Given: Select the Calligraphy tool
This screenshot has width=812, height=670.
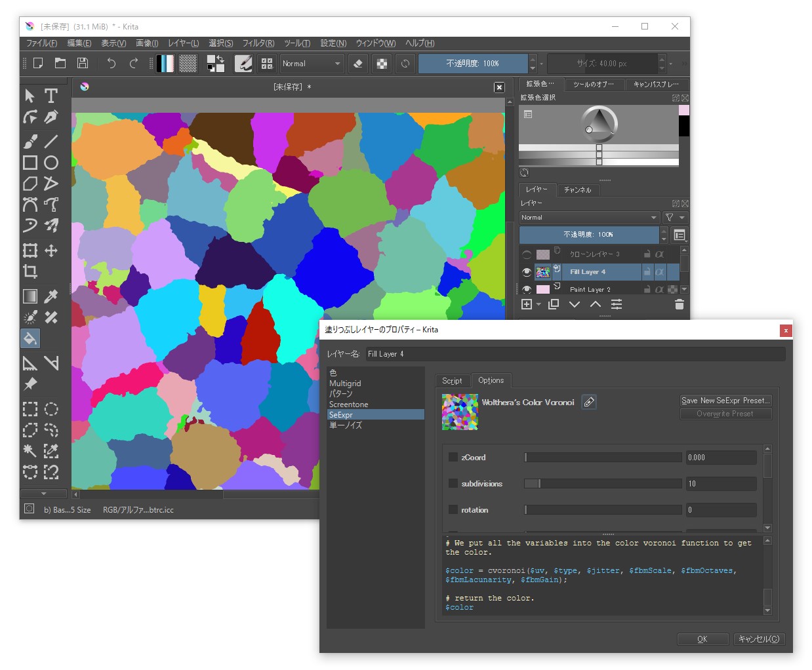Looking at the screenshot, I should pos(51,117).
